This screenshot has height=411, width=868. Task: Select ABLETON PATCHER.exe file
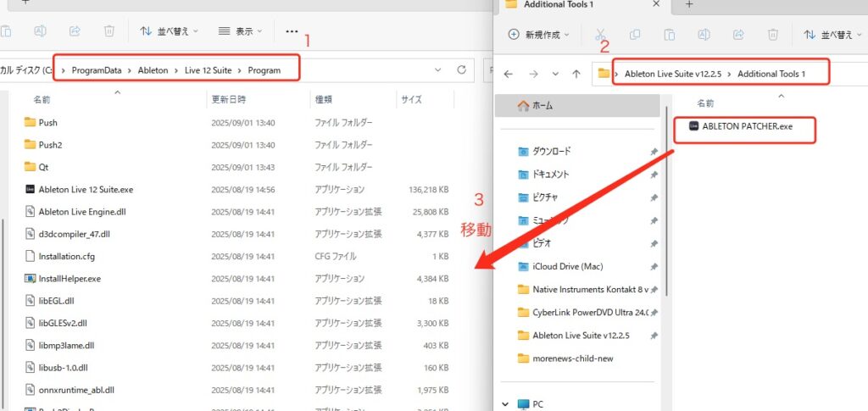click(741, 126)
